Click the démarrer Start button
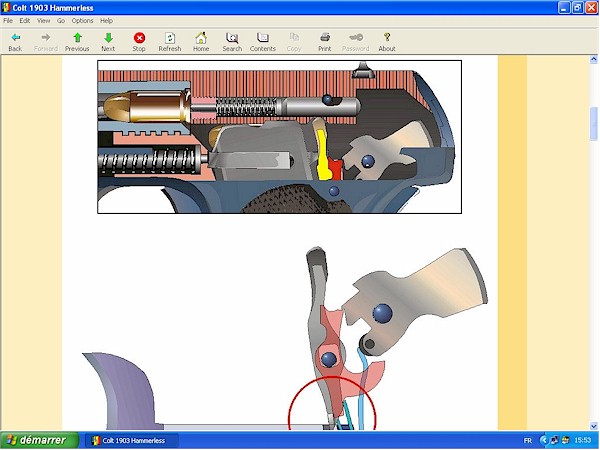The width and height of the screenshot is (600, 450). point(39,440)
